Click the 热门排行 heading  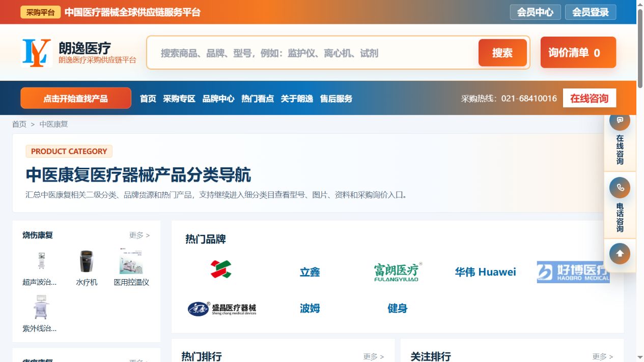(202, 356)
